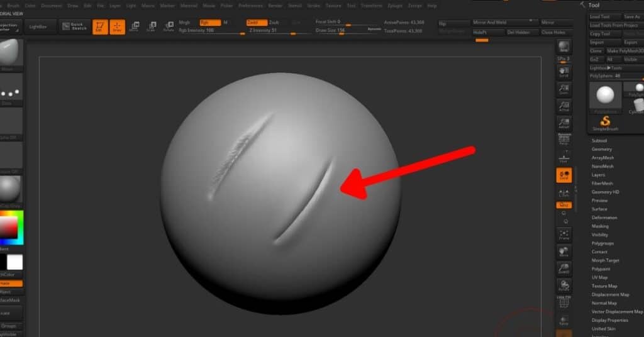Open the Material menu
The image size is (644, 337).
pyautogui.click(x=189, y=6)
